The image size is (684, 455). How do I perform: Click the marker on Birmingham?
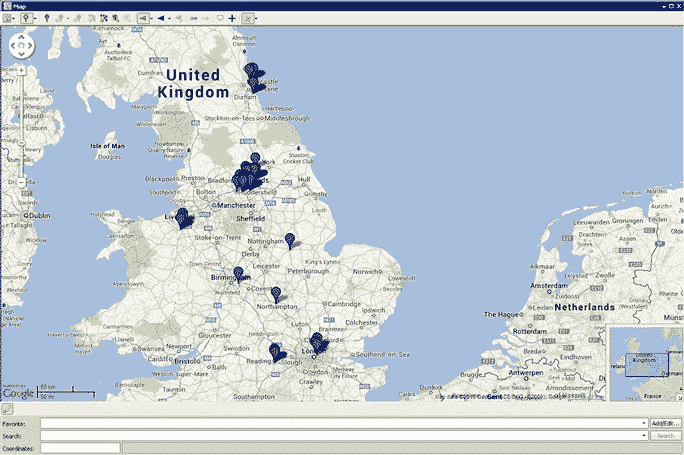pyautogui.click(x=238, y=275)
